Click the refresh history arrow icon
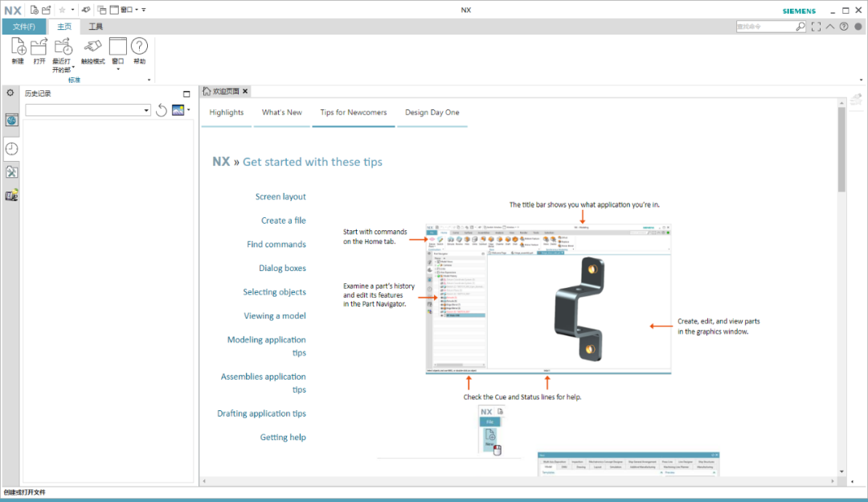868x502 pixels. (161, 110)
